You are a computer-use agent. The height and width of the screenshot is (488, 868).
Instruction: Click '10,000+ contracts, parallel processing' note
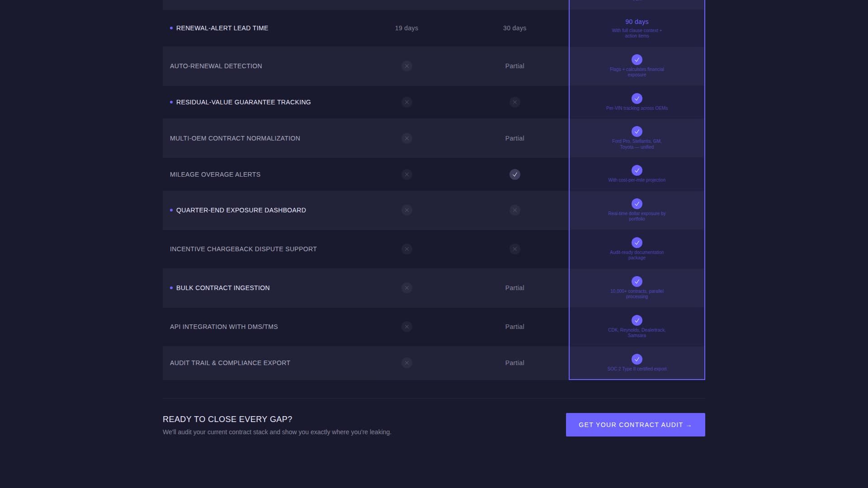637,294
